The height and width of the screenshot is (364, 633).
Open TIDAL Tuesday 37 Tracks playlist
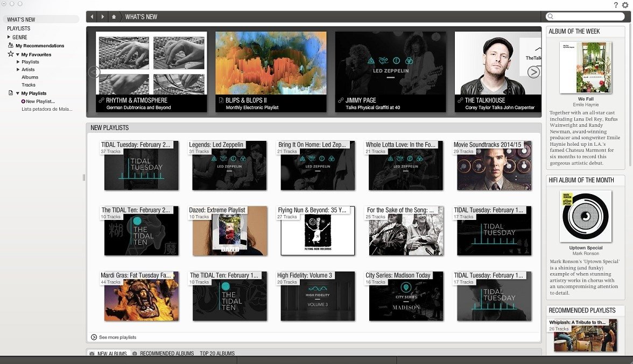pos(141,165)
